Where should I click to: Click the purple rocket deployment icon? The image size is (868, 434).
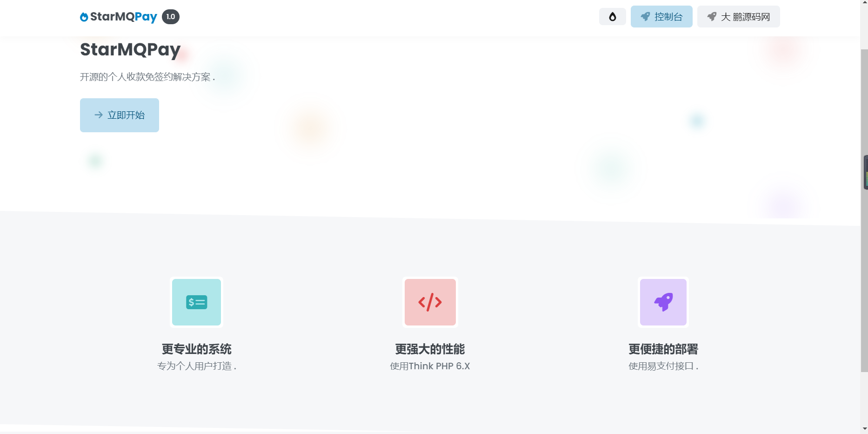point(663,302)
